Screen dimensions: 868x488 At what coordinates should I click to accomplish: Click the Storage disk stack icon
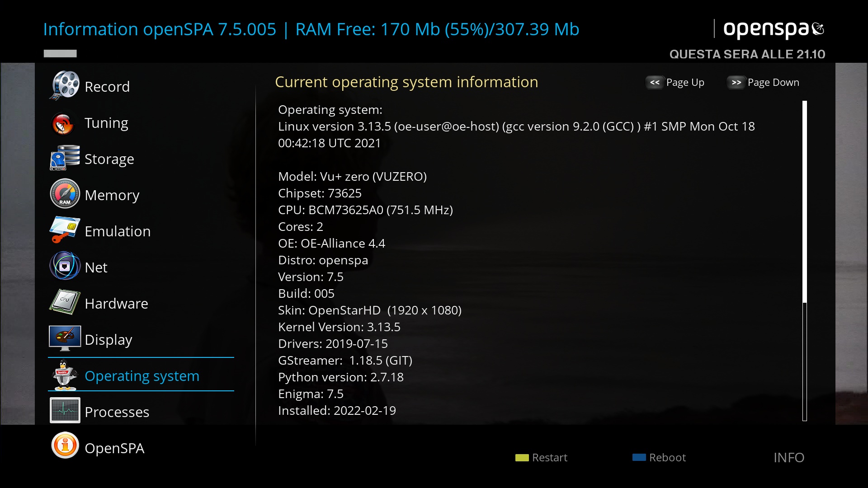[65, 158]
